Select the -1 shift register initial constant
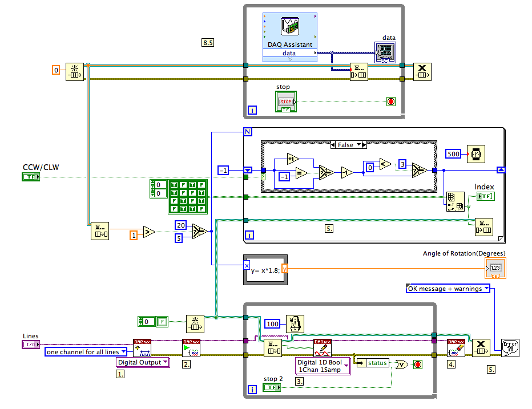 [x=223, y=170]
